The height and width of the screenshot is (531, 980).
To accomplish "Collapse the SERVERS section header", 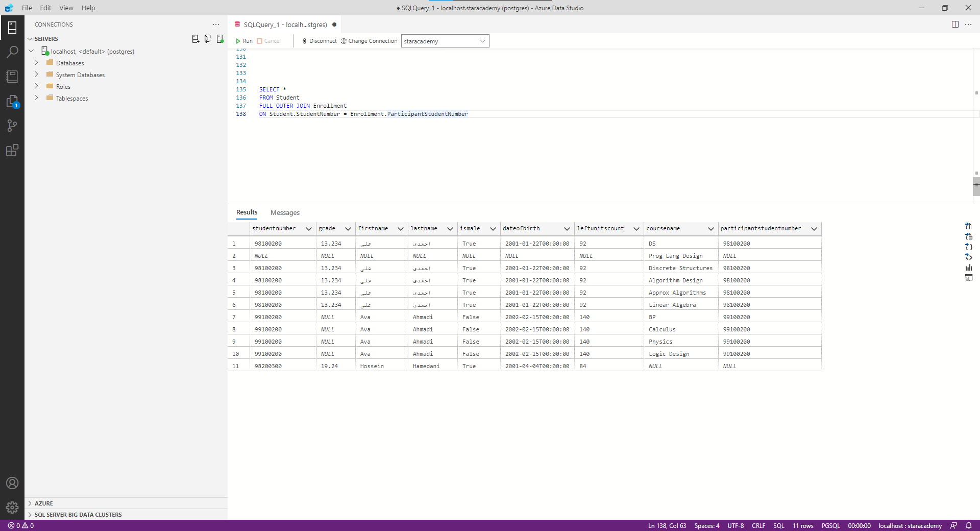I will pyautogui.click(x=46, y=39).
